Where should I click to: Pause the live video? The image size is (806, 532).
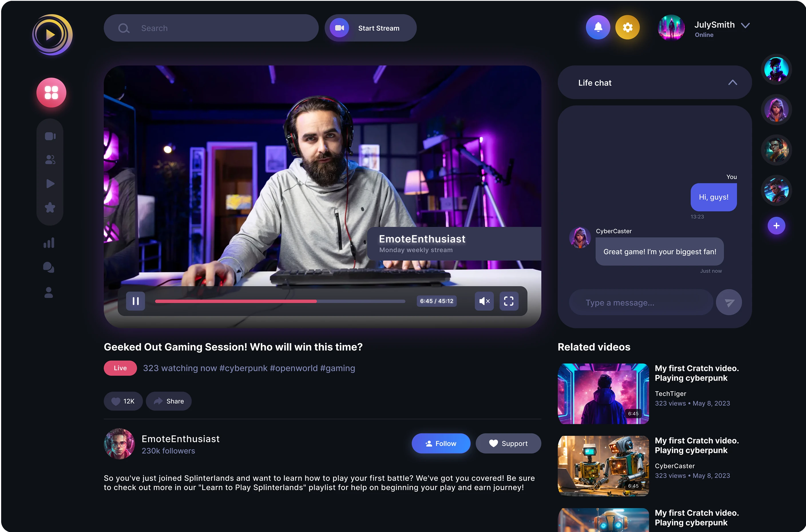coord(135,301)
